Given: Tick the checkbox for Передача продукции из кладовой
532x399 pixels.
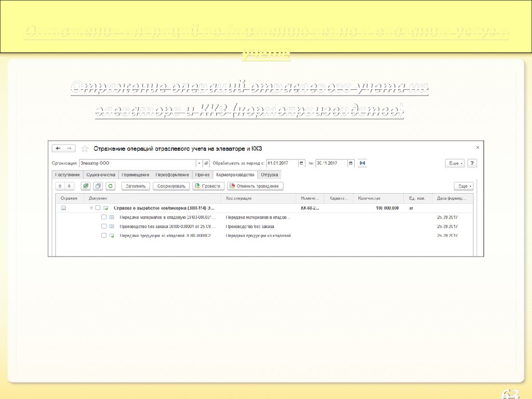Looking at the screenshot, I should [104, 235].
